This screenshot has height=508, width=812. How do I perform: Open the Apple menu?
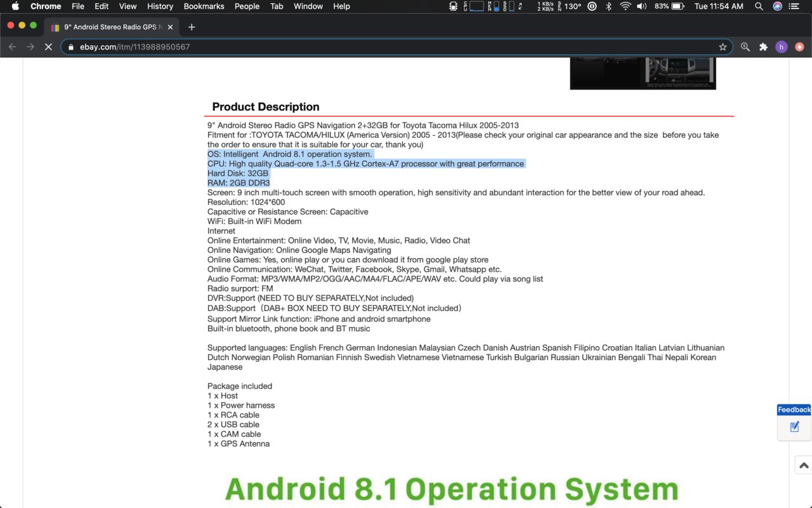pyautogui.click(x=15, y=6)
